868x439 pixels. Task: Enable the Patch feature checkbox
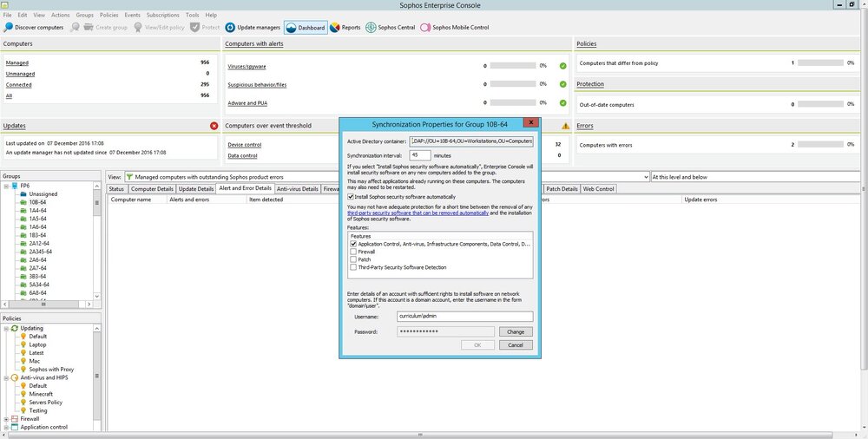point(353,259)
